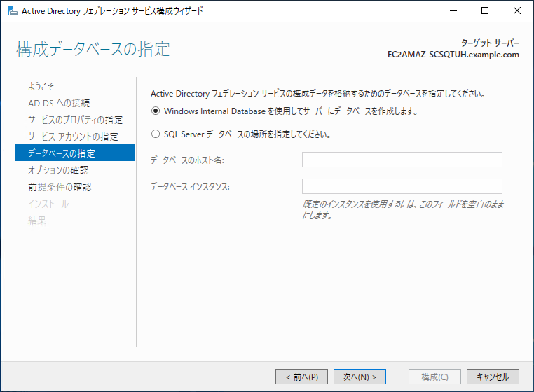
Task: Close the wizard window
Action: click(x=517, y=11)
